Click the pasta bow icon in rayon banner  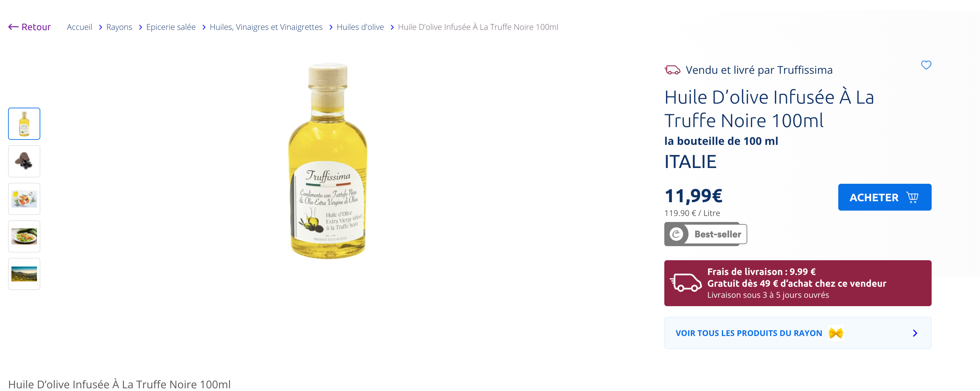pos(836,333)
